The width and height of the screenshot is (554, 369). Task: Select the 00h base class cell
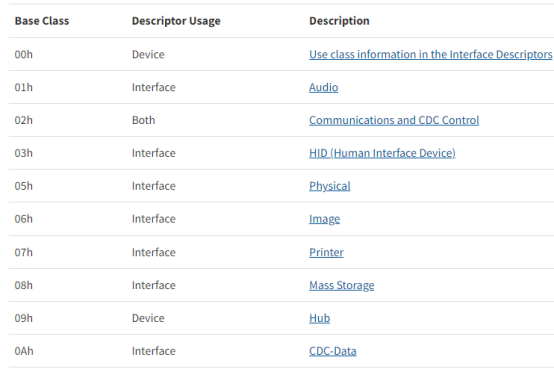(x=24, y=54)
